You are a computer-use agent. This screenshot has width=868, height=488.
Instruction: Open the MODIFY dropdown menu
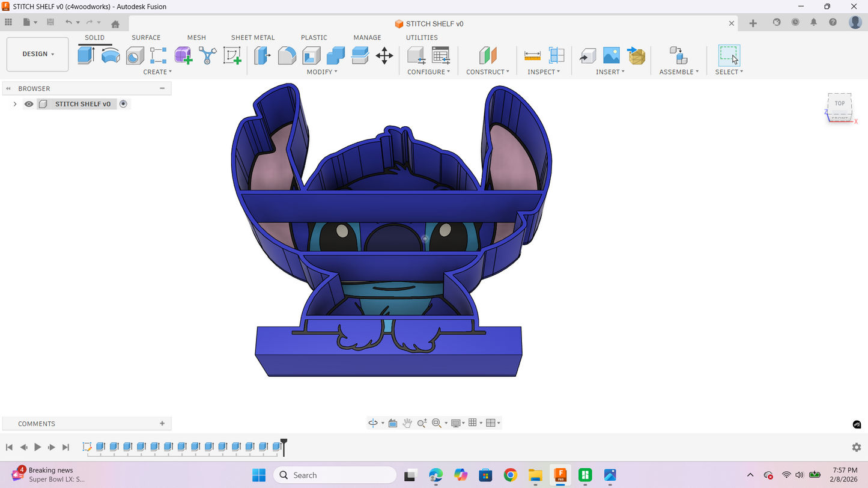click(x=322, y=72)
